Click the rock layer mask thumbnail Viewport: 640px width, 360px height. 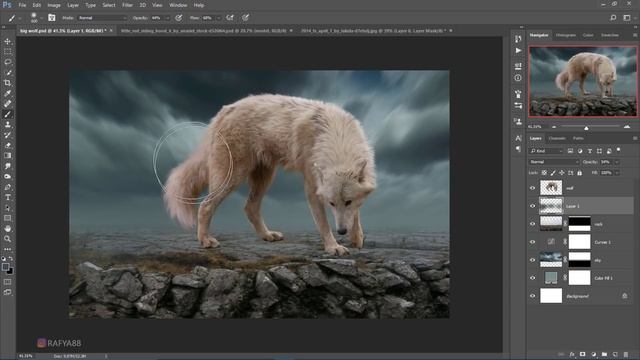click(x=579, y=224)
